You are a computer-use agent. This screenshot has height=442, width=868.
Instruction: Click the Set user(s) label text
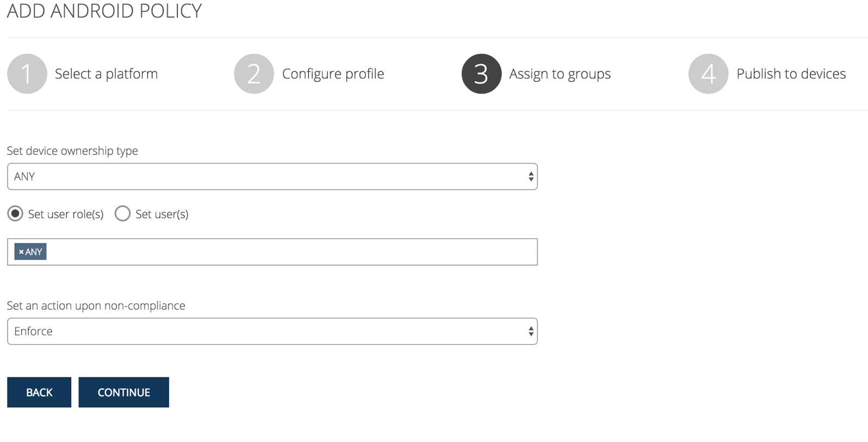(162, 214)
